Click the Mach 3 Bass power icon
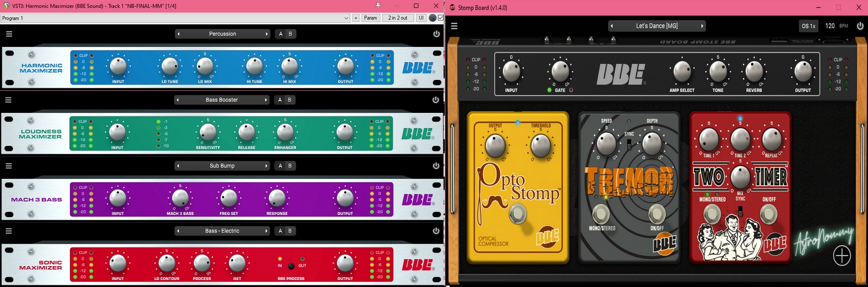The image size is (868, 287). pyautogui.click(x=436, y=165)
